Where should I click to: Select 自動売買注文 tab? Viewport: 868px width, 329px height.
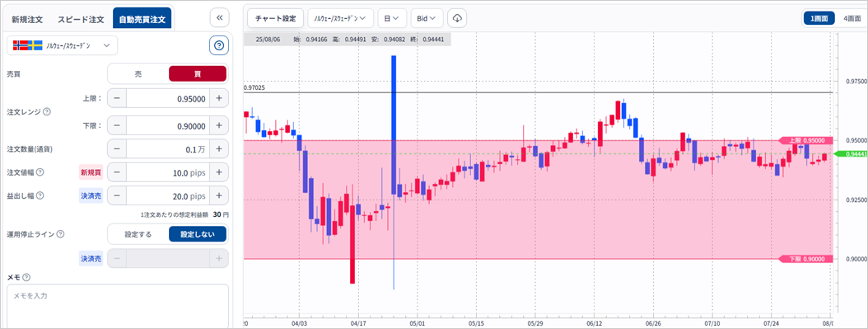pyautogui.click(x=142, y=19)
